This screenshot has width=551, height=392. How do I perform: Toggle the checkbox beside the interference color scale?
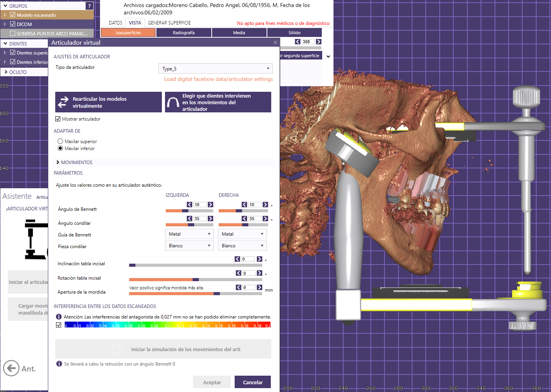tap(59, 325)
